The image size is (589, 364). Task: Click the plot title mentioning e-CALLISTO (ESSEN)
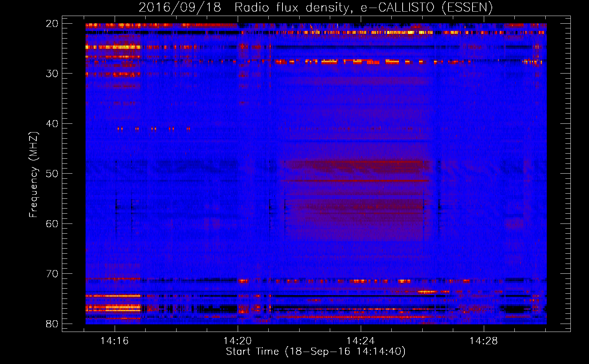pyautogui.click(x=316, y=7)
